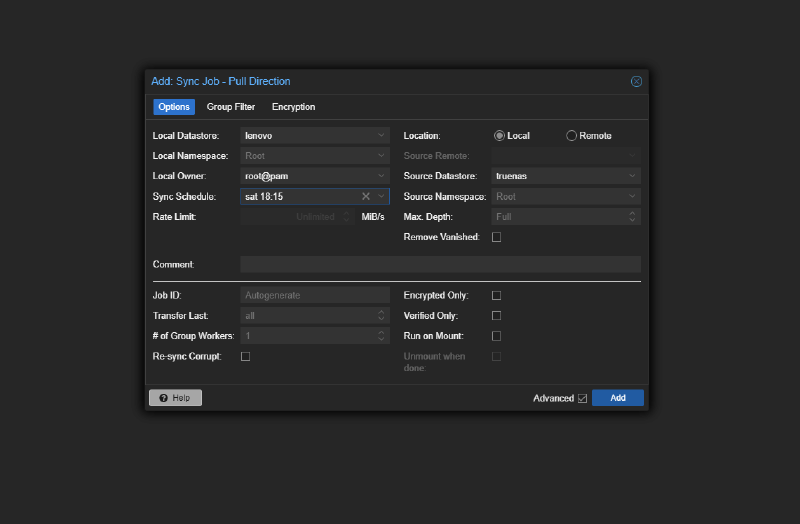Open the Sync Schedule dropdown arrow

tap(381, 196)
